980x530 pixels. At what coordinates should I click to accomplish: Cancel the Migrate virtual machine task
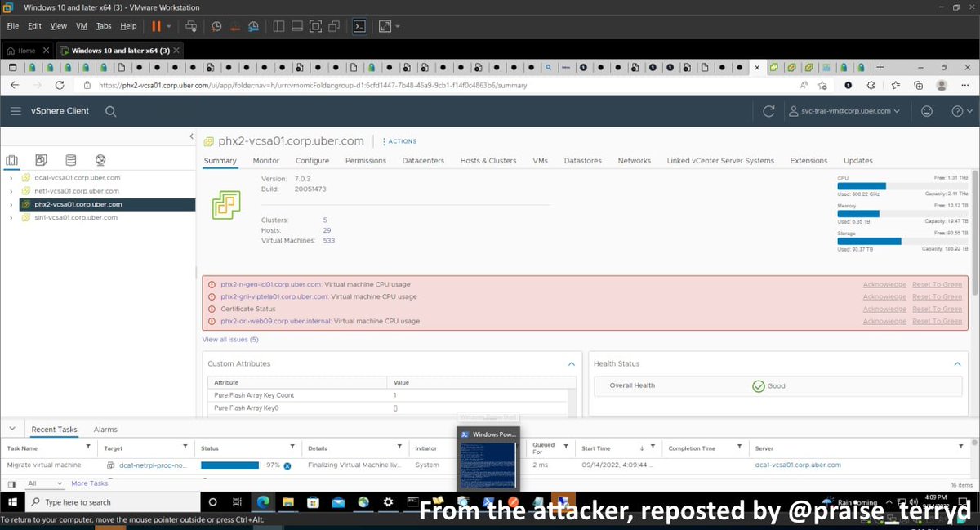(287, 465)
